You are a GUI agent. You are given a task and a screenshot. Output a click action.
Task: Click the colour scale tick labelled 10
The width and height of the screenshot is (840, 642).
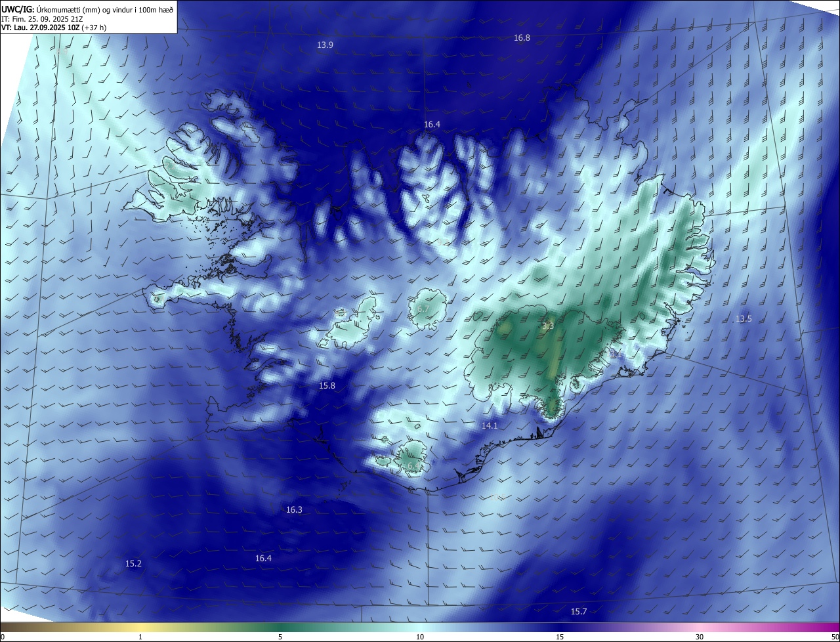420,637
